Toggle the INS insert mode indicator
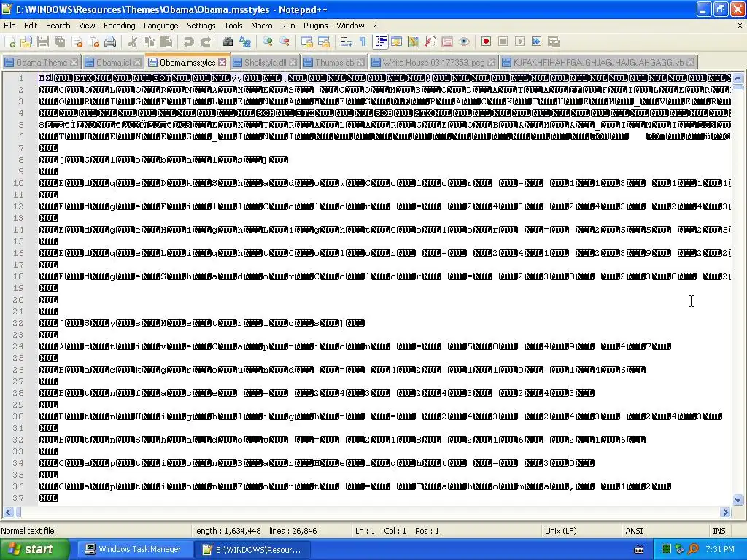The width and height of the screenshot is (747, 560). (x=719, y=531)
